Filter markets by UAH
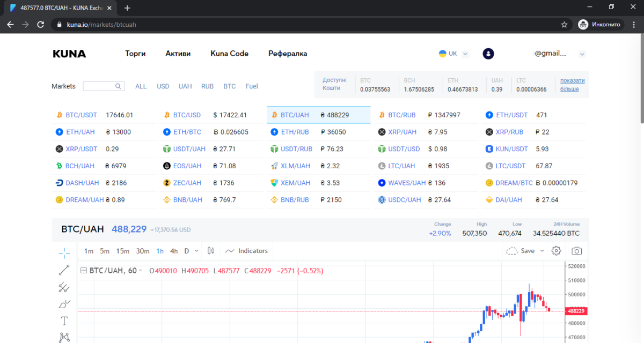The image size is (644, 343). tap(185, 86)
